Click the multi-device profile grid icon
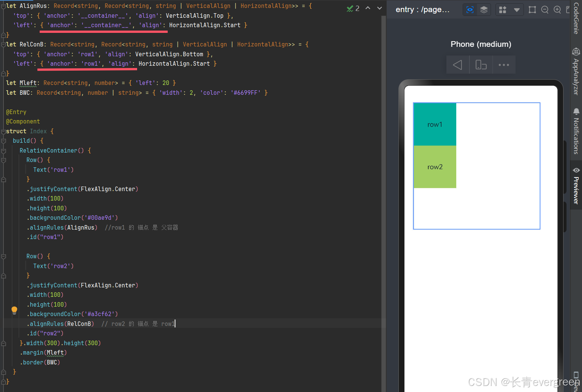582x392 pixels. [503, 10]
